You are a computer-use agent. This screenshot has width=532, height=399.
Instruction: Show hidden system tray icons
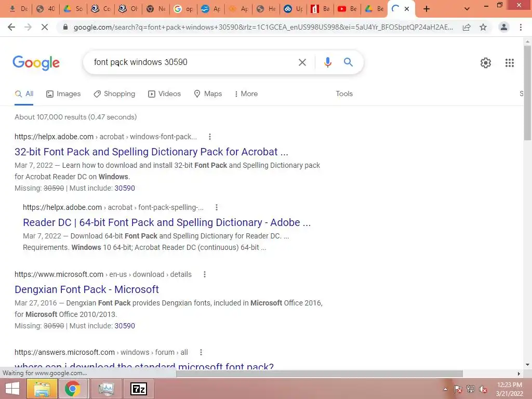445,389
